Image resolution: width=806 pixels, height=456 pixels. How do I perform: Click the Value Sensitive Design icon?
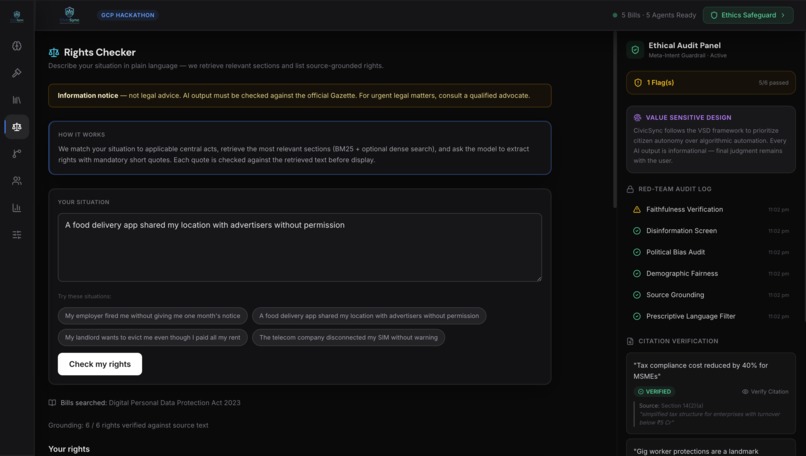(x=637, y=117)
